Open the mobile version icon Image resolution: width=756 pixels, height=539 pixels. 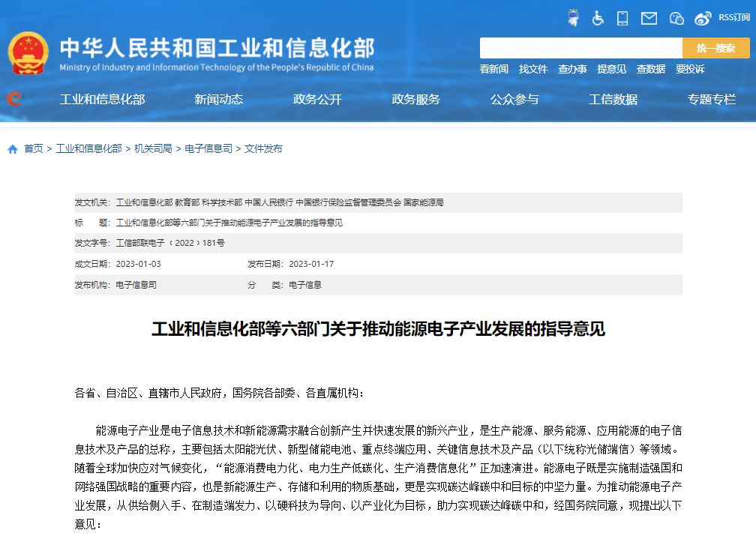622,18
